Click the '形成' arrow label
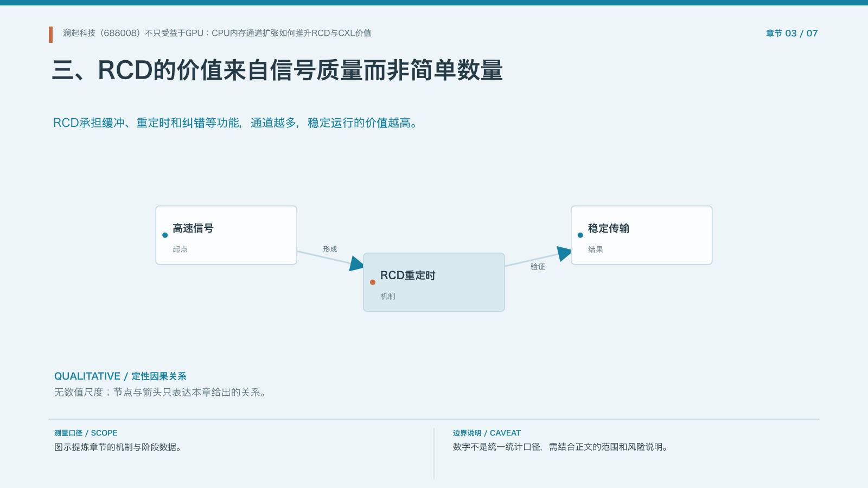The width and height of the screenshot is (868, 488). tap(330, 249)
